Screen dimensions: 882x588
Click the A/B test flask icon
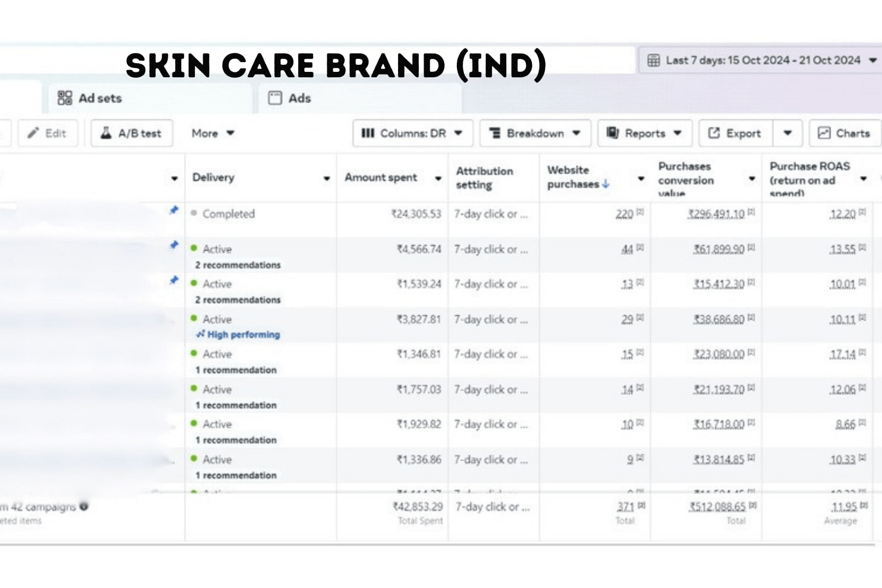pos(106,133)
